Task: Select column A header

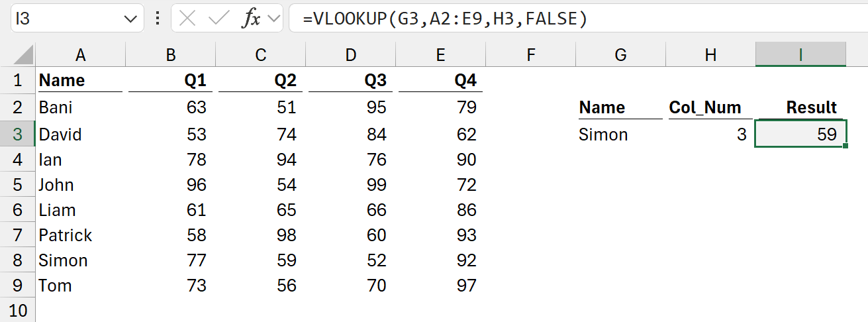Action: [x=80, y=56]
